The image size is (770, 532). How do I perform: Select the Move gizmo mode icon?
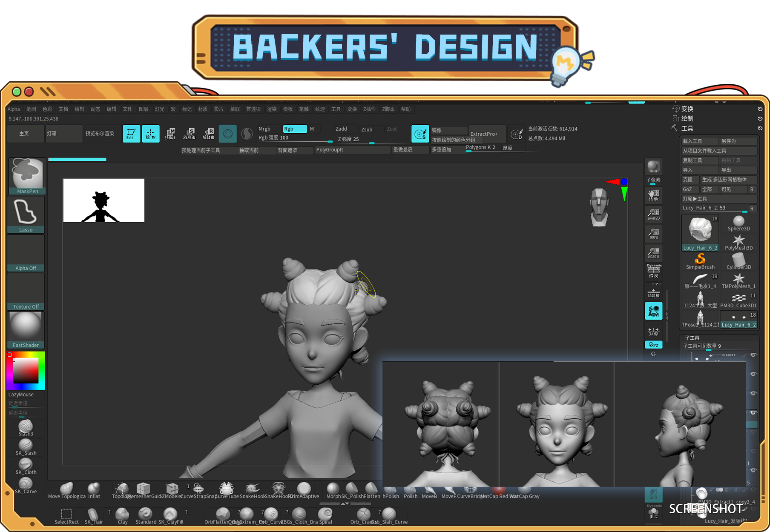pos(170,134)
